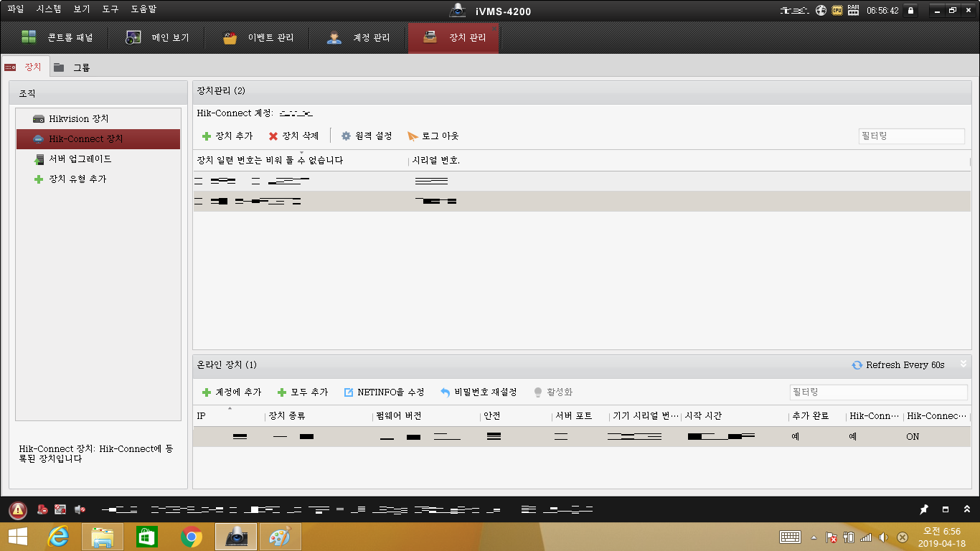Click the Refresh Every 60s icon
980x551 pixels.
(857, 365)
